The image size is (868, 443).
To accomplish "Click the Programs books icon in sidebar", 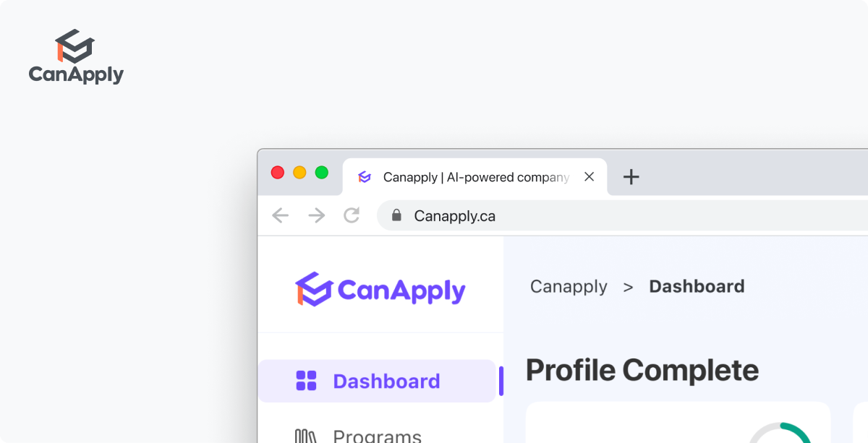I will click(306, 436).
